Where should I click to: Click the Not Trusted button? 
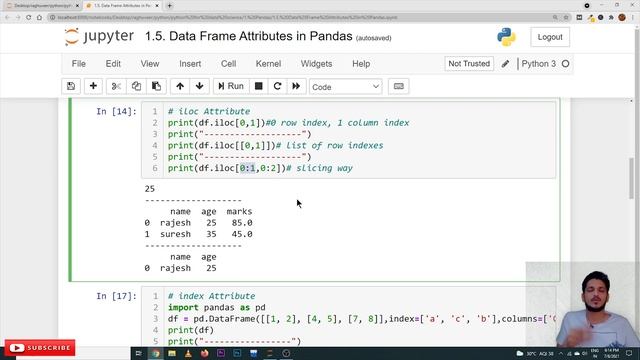469,64
